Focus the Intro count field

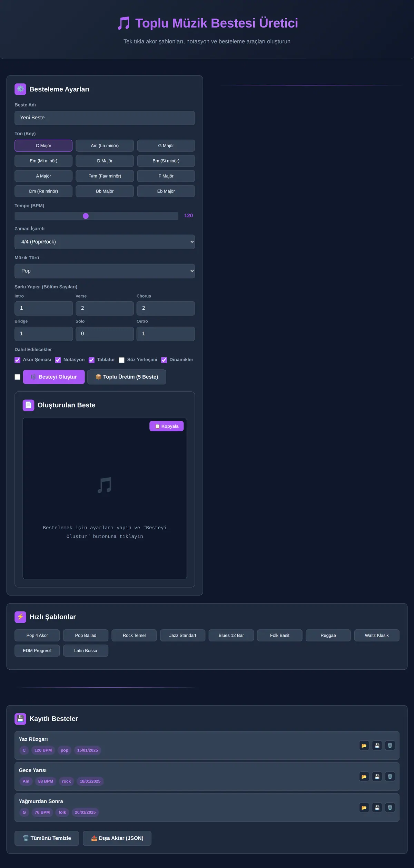(x=43, y=308)
